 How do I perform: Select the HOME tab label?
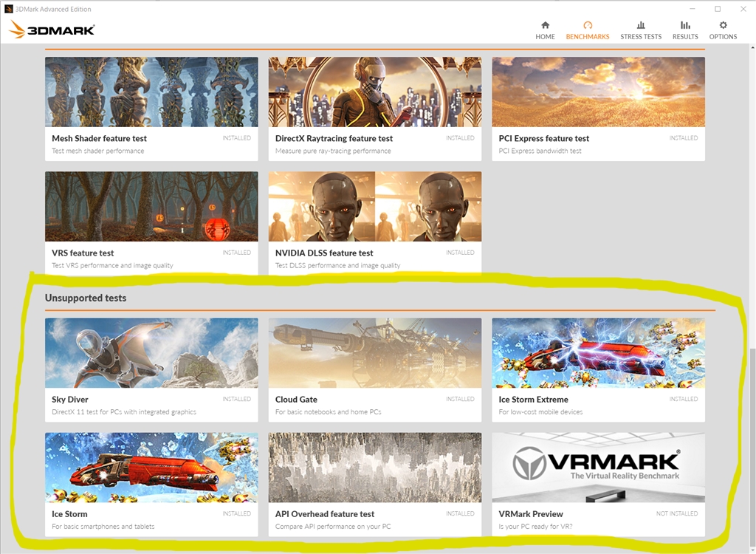pos(545,37)
